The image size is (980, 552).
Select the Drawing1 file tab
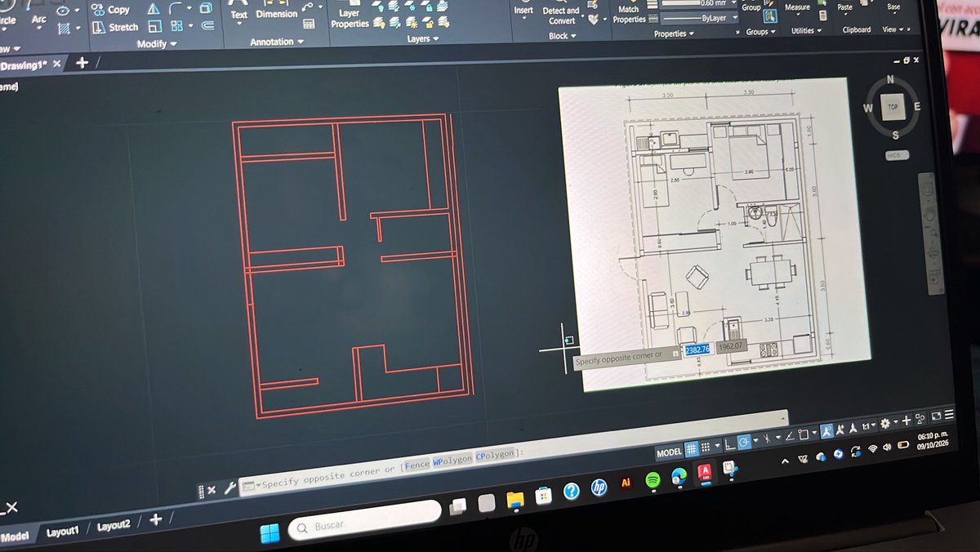coord(23,65)
